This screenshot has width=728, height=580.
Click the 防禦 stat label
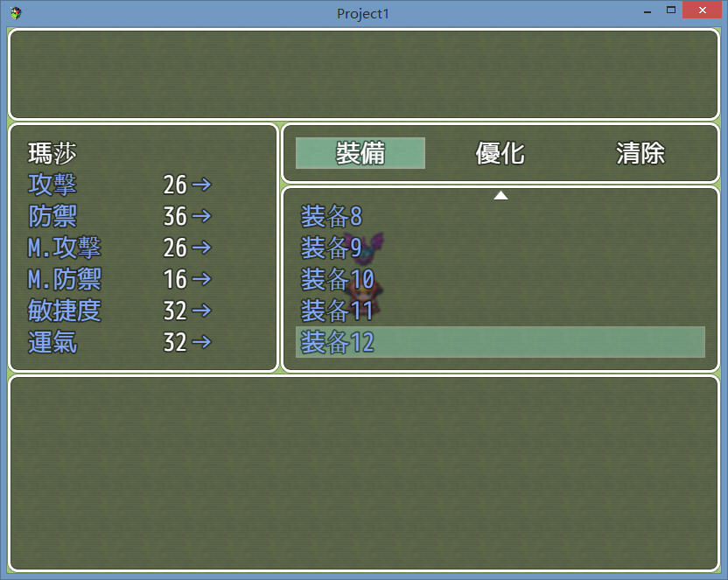[52, 216]
